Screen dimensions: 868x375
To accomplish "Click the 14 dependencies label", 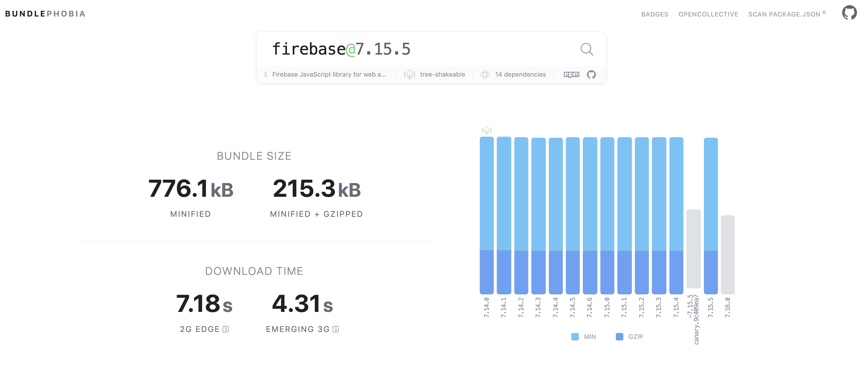I will (520, 75).
